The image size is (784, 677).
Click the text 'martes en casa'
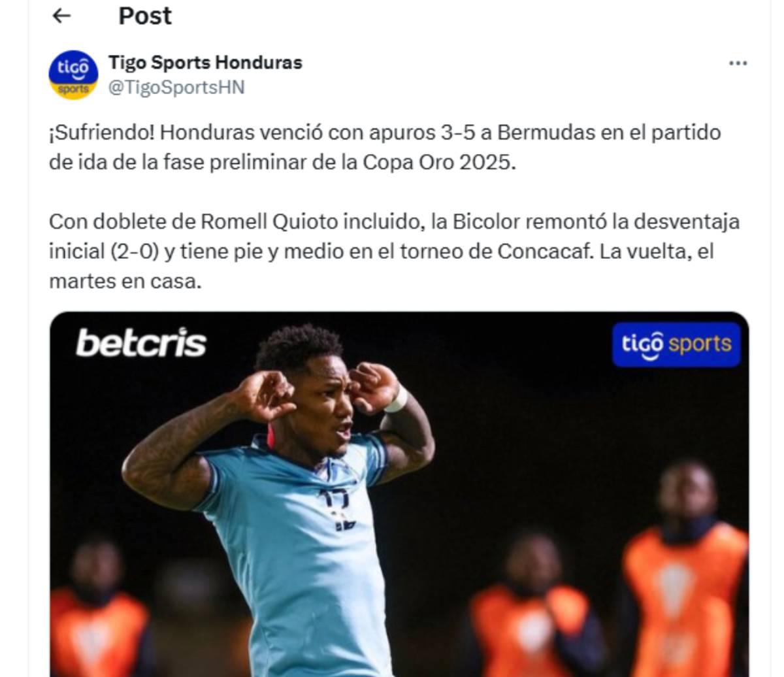coord(125,282)
